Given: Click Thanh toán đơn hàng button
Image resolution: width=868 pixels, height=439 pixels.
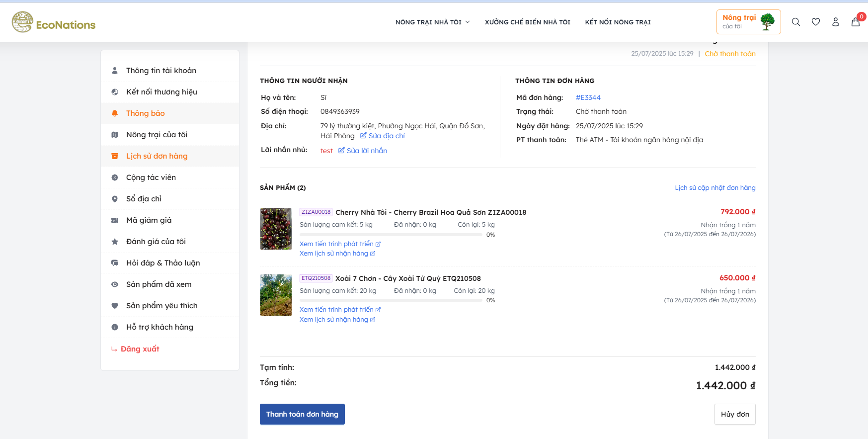Looking at the screenshot, I should click(x=302, y=414).
